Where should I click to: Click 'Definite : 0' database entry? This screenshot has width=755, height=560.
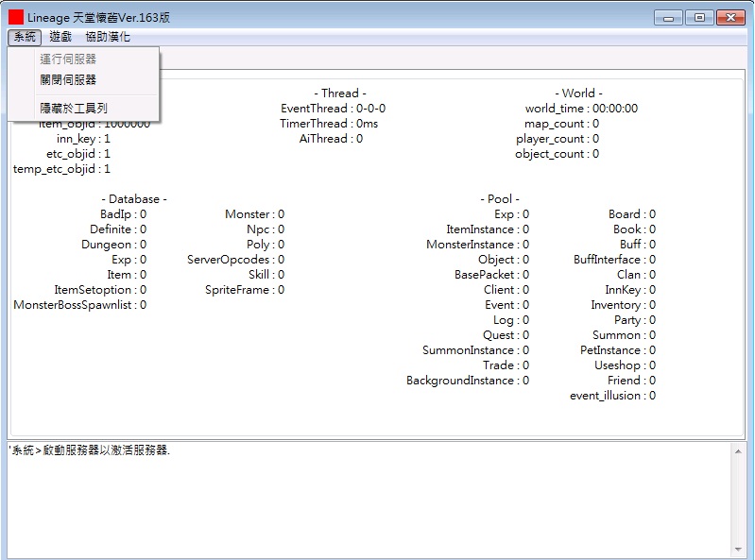[x=118, y=229]
